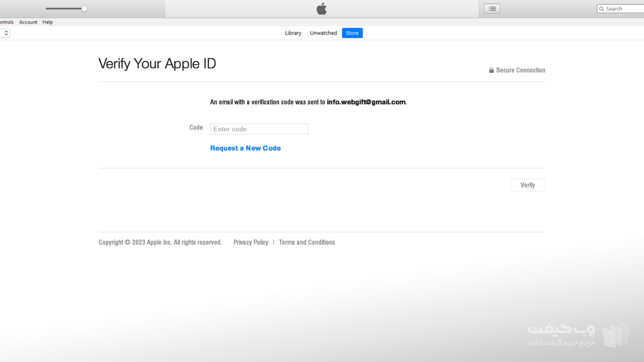Click the list view icon button

[492, 9]
